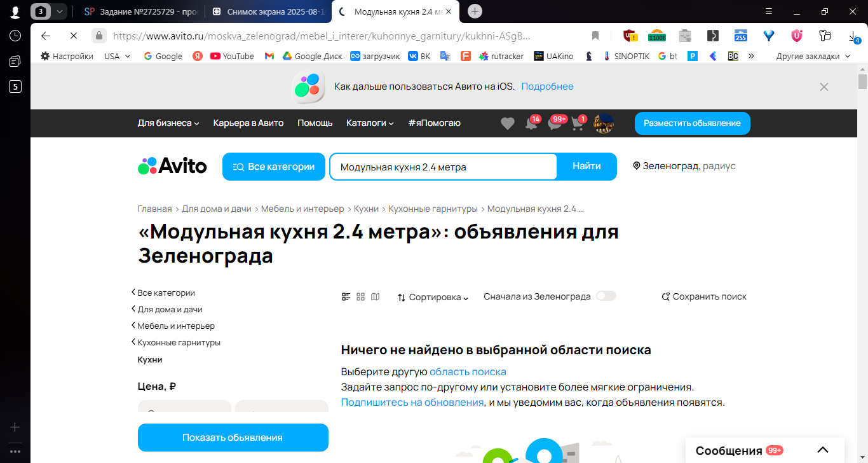Screen dimensions: 868x463
Task: Open the user profile avatar
Action: (603, 123)
